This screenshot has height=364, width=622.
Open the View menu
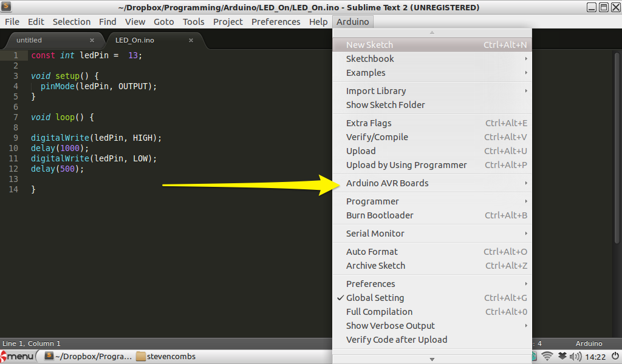[135, 22]
